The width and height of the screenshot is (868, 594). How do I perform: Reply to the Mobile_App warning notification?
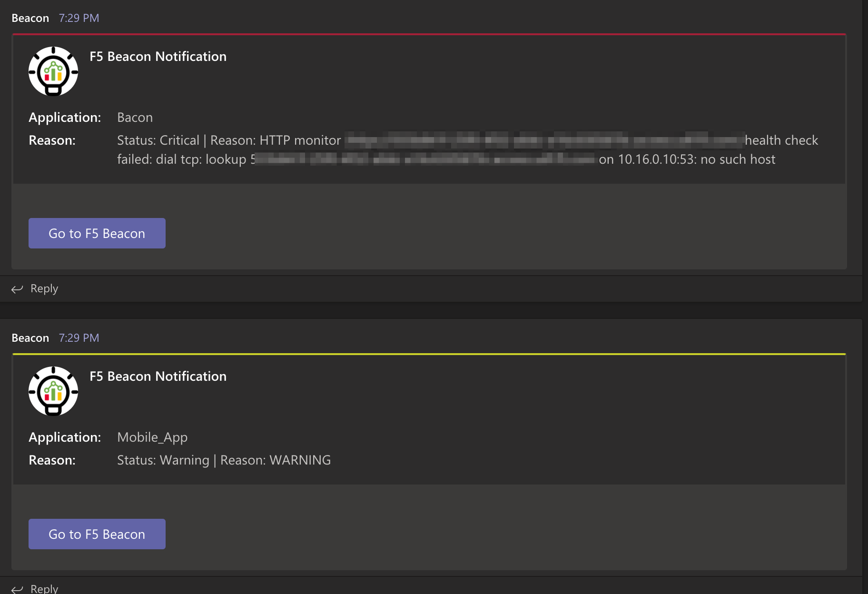pyautogui.click(x=44, y=588)
